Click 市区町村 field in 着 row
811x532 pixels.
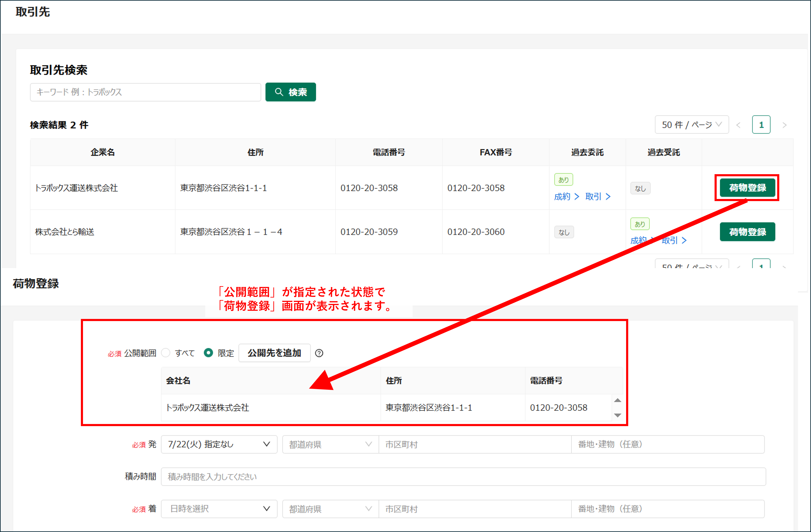tap(475, 509)
